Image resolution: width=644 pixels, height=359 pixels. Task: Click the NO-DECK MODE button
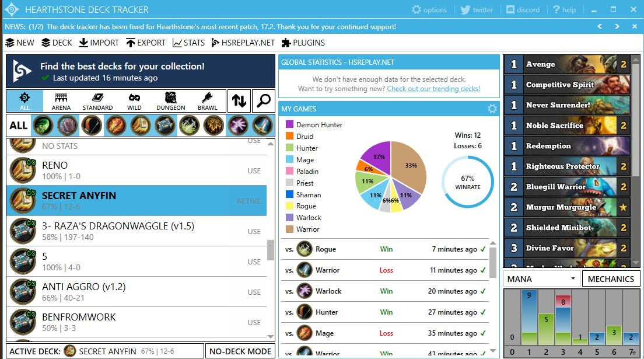240,351
